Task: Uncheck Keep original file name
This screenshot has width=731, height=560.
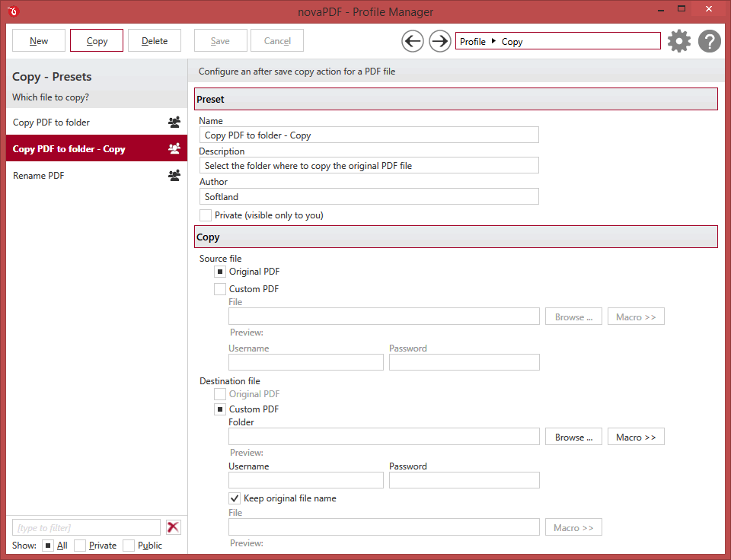Action: pyautogui.click(x=235, y=498)
